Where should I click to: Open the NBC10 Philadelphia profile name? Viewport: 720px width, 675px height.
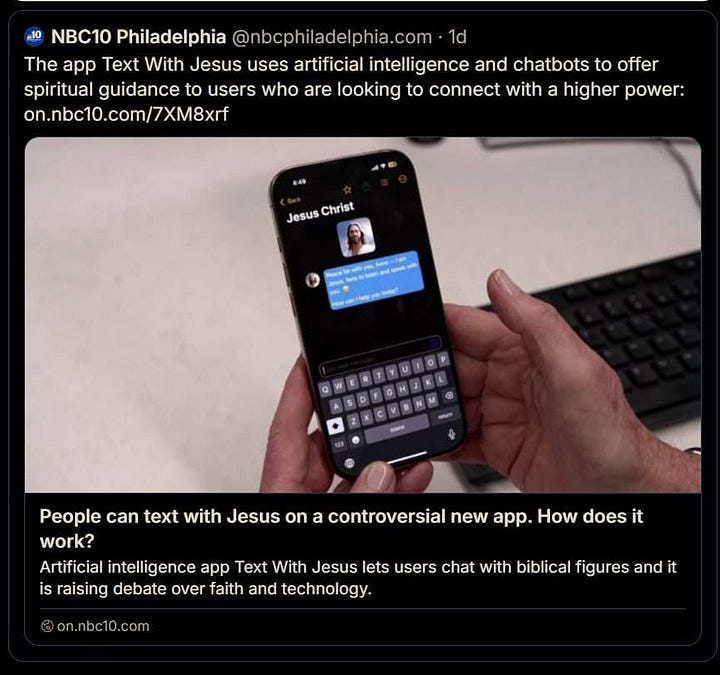138,37
